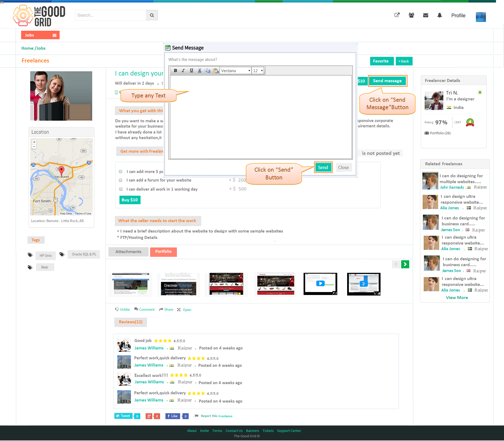Open the people group icon in the header
The width and height of the screenshot is (504, 441).
[411, 15]
